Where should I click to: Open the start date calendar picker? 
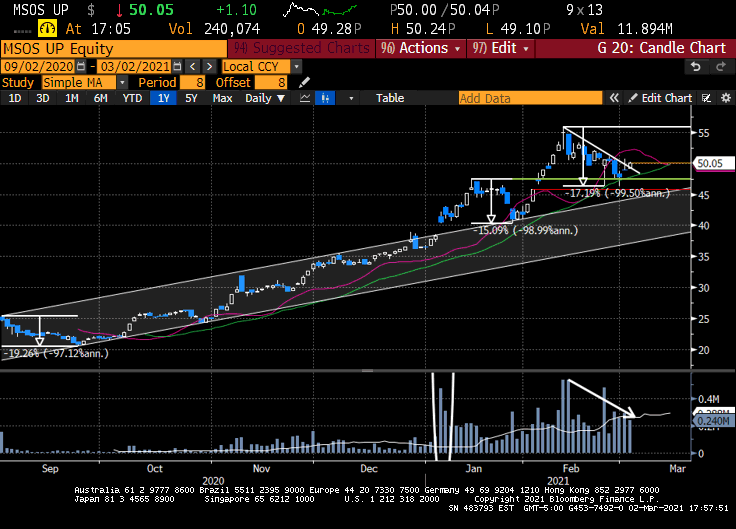(81, 66)
